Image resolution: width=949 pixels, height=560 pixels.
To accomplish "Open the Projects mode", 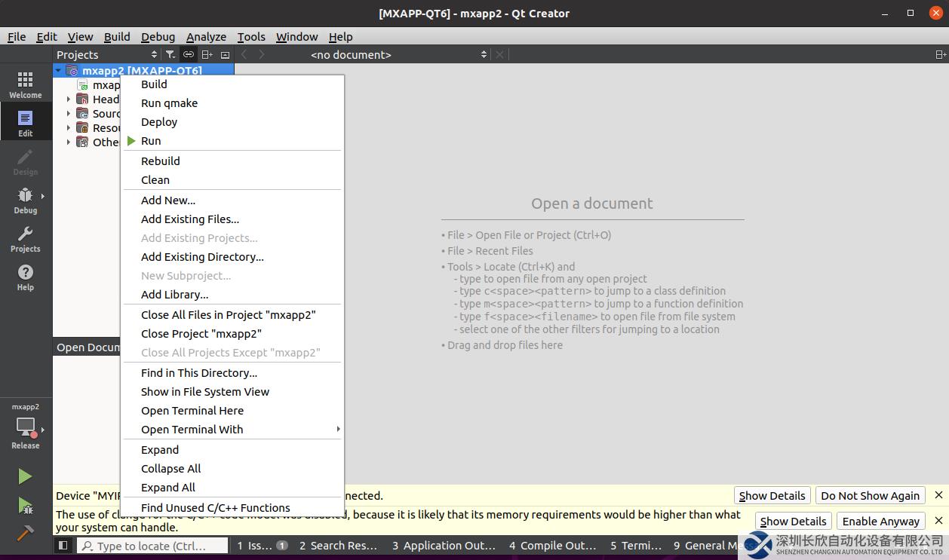I will [26, 238].
